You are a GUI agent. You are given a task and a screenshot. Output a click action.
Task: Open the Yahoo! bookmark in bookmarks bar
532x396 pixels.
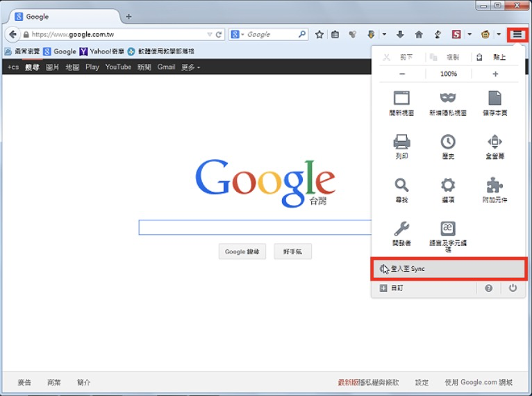click(x=102, y=51)
